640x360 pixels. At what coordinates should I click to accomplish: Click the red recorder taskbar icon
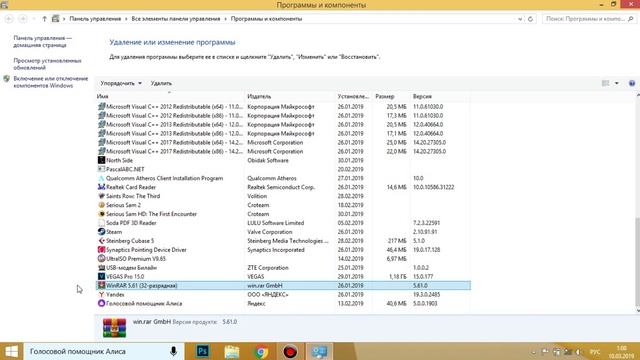click(290, 351)
